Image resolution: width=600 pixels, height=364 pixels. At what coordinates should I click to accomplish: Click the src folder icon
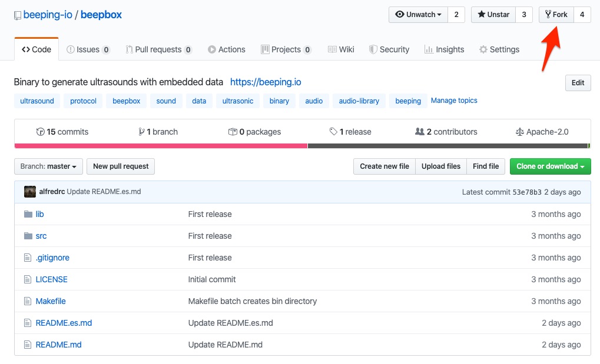28,236
